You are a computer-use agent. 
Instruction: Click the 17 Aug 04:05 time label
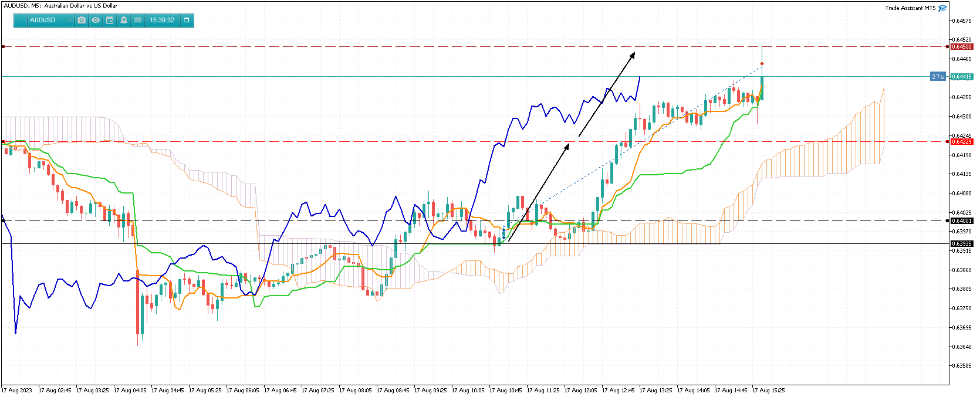pyautogui.click(x=130, y=390)
